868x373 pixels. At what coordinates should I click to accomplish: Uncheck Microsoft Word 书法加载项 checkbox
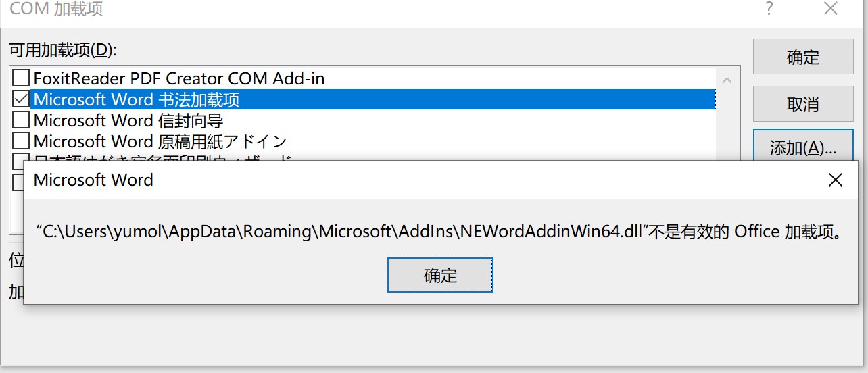click(x=22, y=99)
